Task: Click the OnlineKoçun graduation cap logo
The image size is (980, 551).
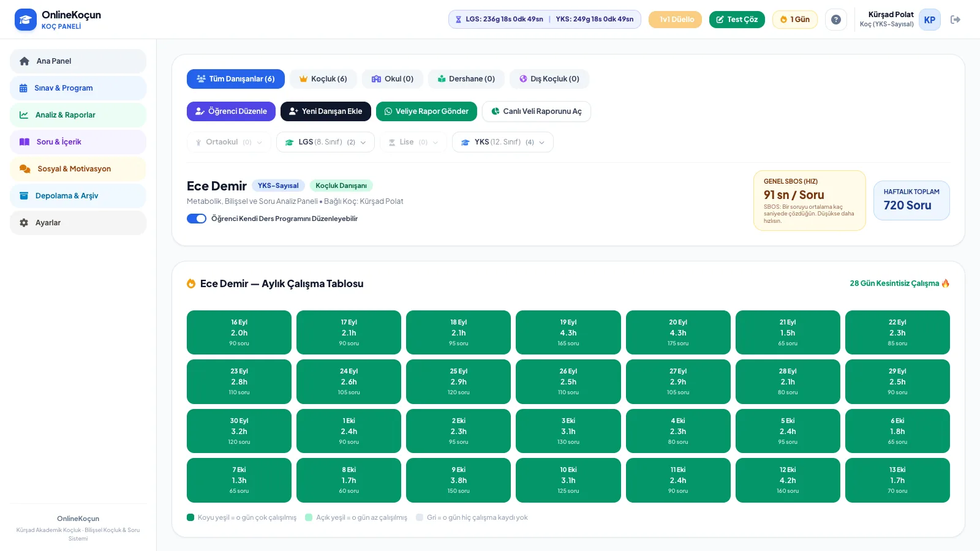Action: [x=25, y=20]
